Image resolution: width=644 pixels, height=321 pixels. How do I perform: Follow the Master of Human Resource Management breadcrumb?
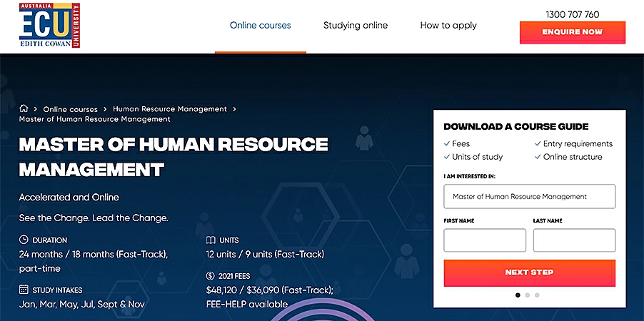[x=95, y=119]
